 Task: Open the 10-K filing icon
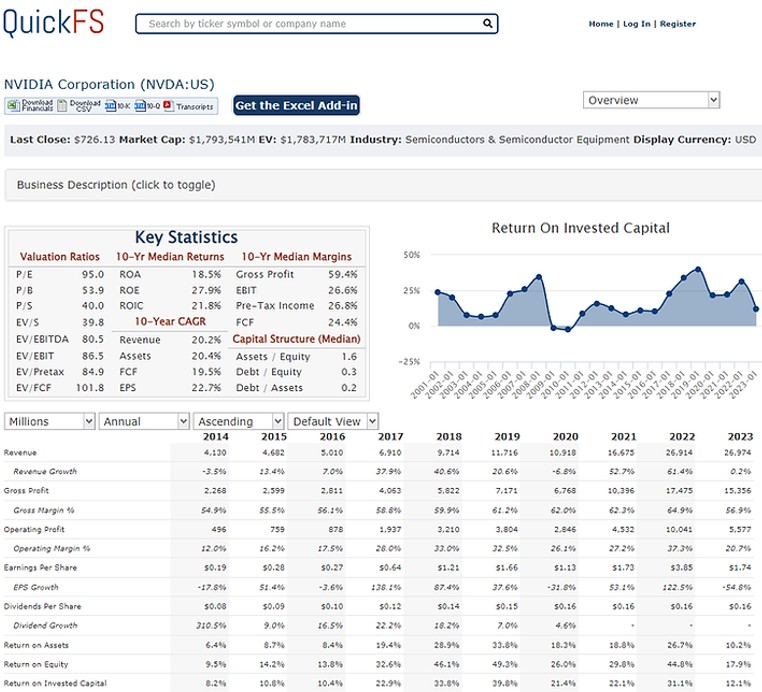pyautogui.click(x=110, y=105)
